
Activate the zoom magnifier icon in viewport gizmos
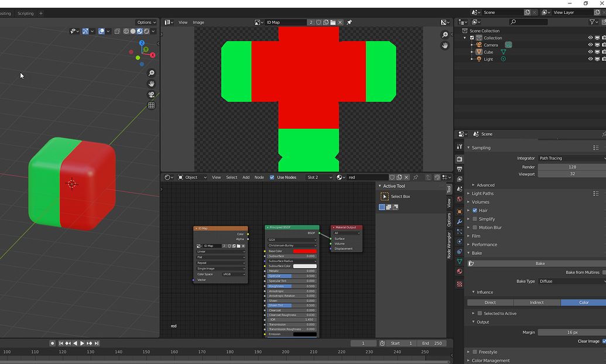coord(151,73)
